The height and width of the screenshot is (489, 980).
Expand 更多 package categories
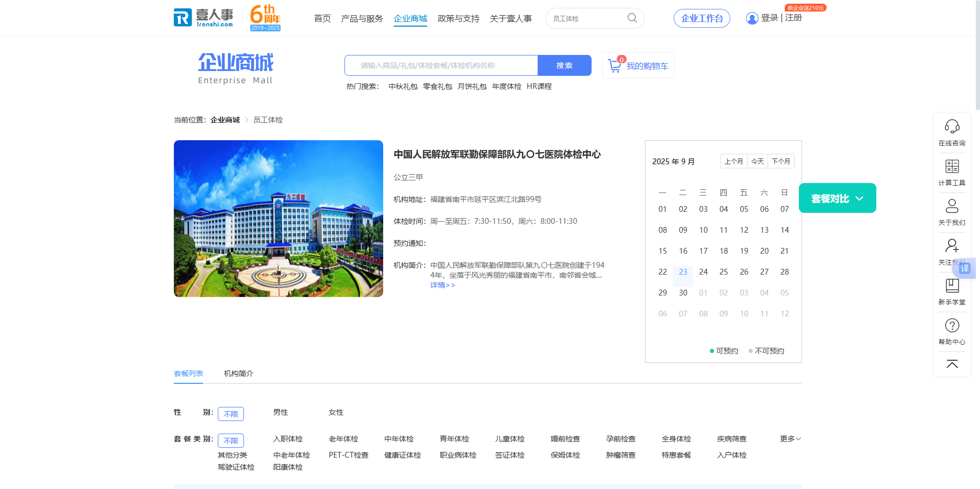[790, 439]
